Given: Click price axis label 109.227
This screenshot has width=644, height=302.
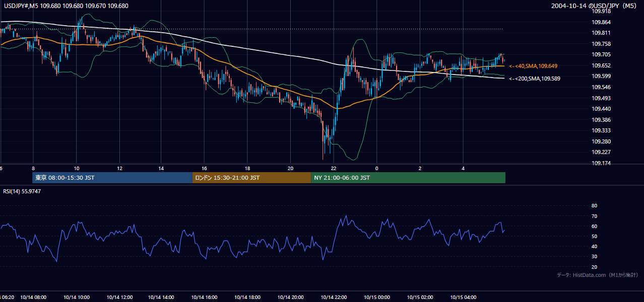Looking at the screenshot, I should coord(601,152).
